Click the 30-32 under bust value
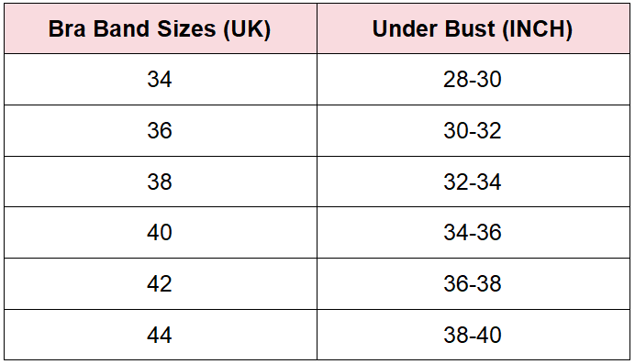The height and width of the screenshot is (364, 635). (473, 130)
